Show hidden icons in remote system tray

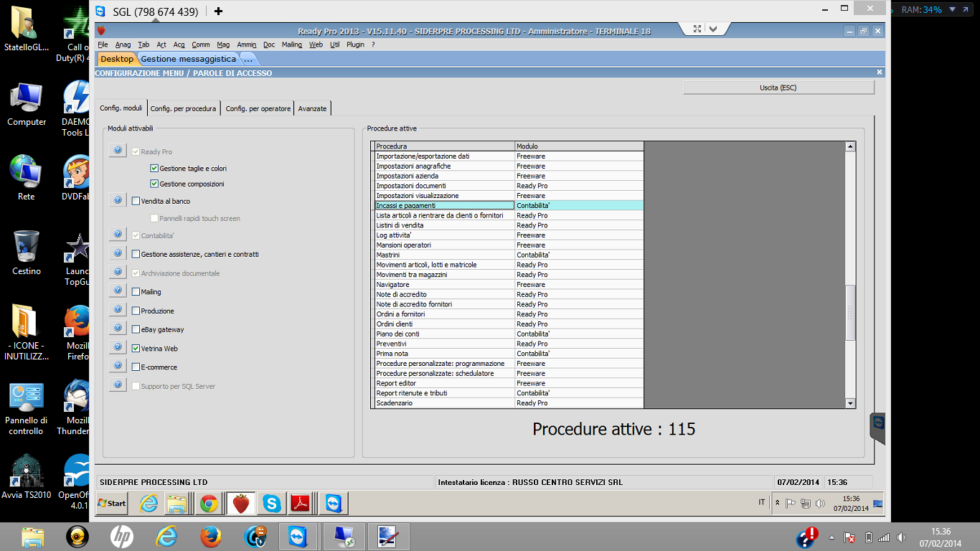coord(777,503)
